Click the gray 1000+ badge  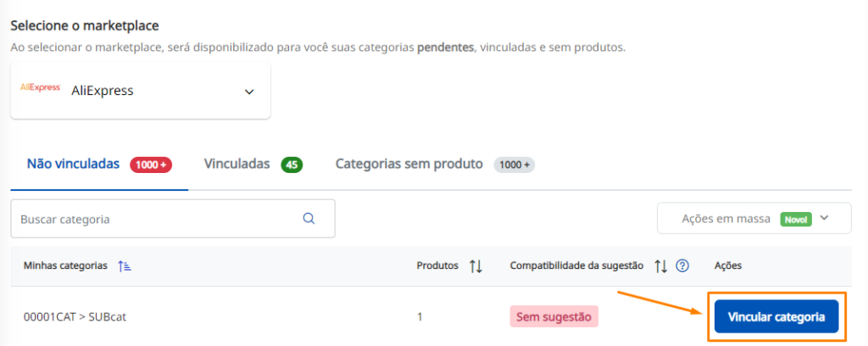[x=515, y=165]
